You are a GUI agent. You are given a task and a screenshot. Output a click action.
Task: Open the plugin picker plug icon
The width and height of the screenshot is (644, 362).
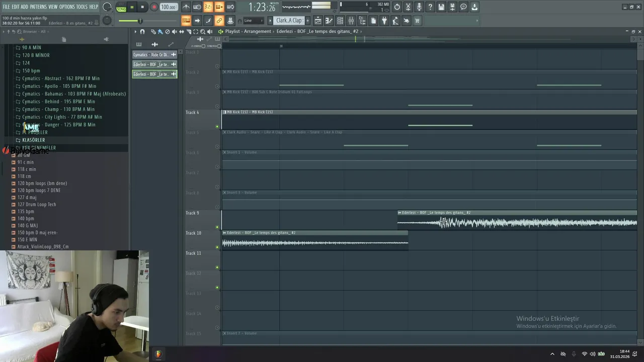[x=384, y=21]
